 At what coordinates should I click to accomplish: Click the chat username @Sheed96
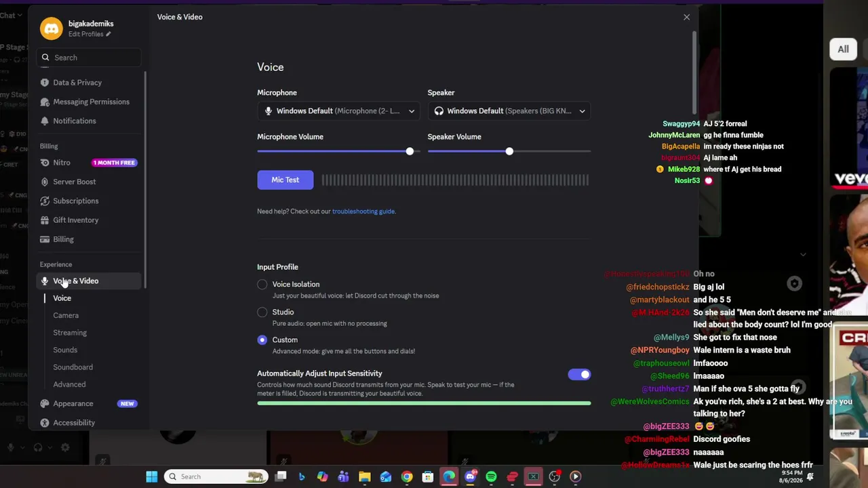coord(670,376)
